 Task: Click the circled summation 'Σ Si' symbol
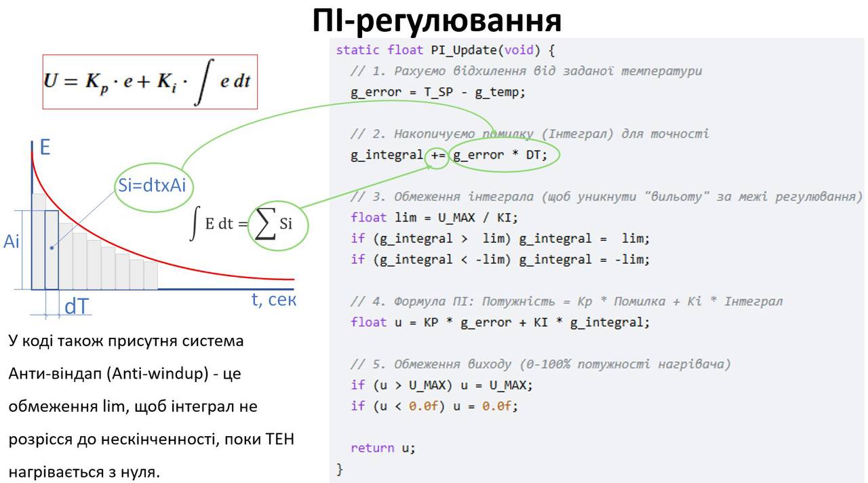click(278, 224)
